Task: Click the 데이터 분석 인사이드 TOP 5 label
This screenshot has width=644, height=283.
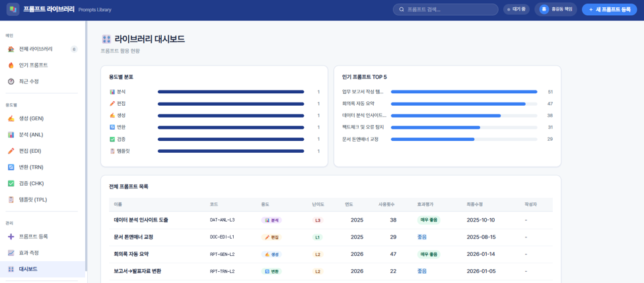Action: point(364,116)
